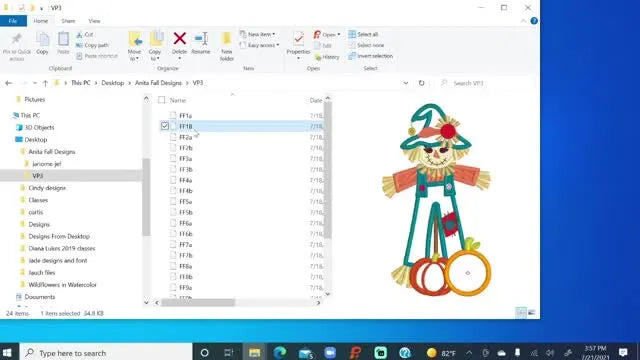The width and height of the screenshot is (640, 360).
Task: Open the Mail app on the taskbar
Action: [x=305, y=352]
